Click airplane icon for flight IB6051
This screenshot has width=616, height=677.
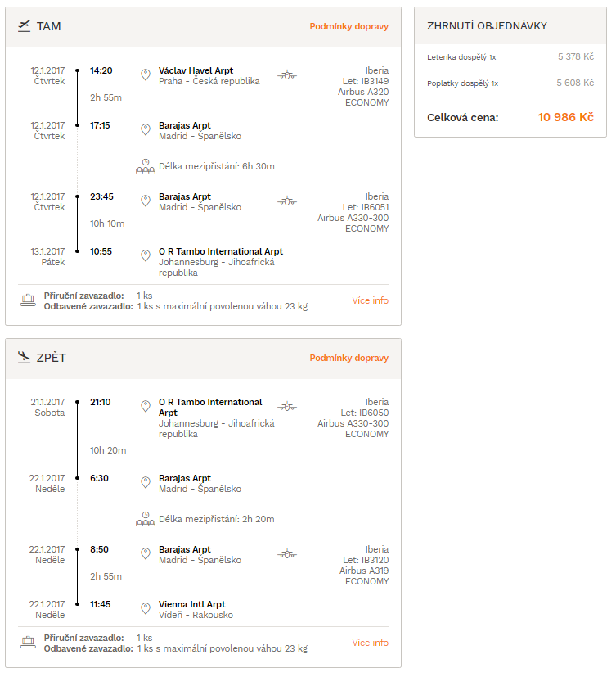click(287, 201)
